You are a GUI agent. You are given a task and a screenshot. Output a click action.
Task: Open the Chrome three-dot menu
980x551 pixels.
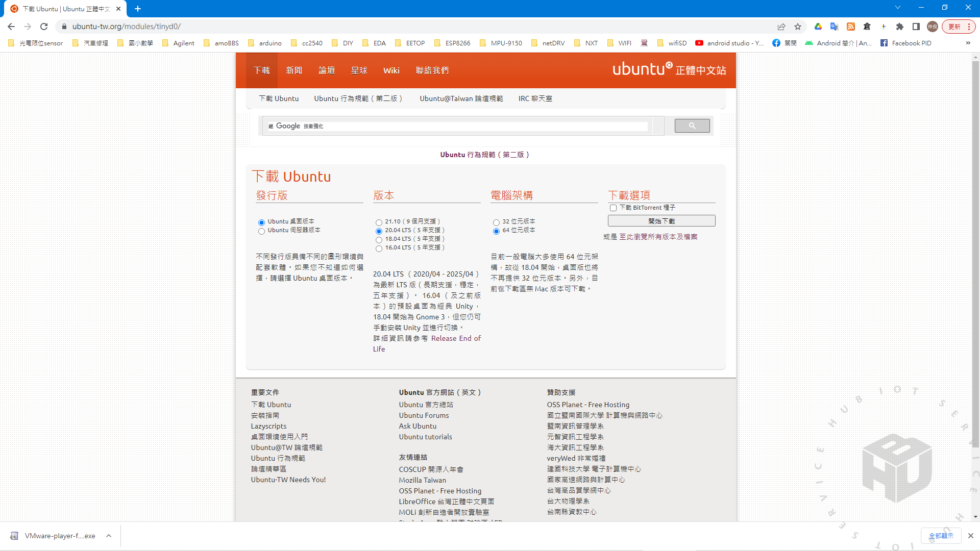[x=969, y=27]
